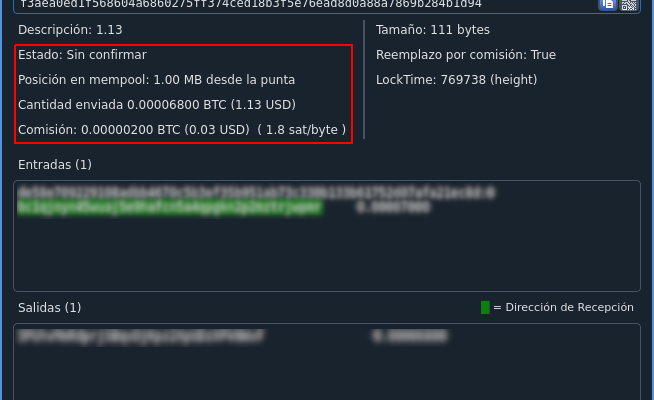The width and height of the screenshot is (654, 400).
Task: Click the blurred input transaction hash
Action: pos(256,193)
